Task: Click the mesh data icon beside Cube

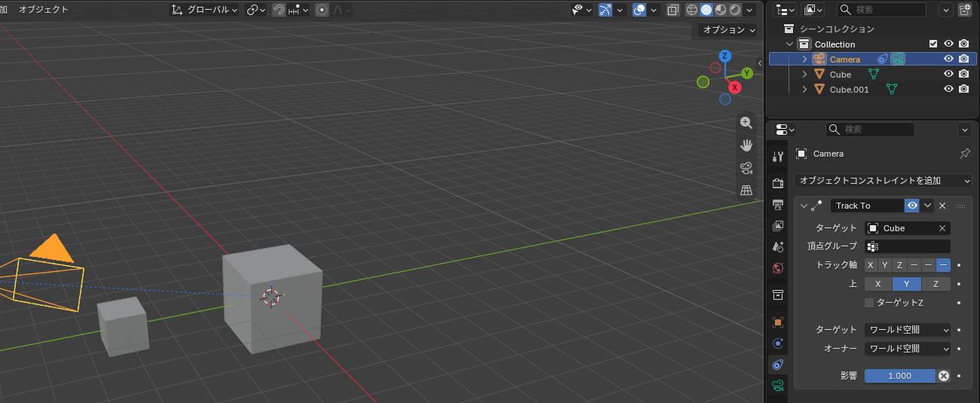Action: 874,74
